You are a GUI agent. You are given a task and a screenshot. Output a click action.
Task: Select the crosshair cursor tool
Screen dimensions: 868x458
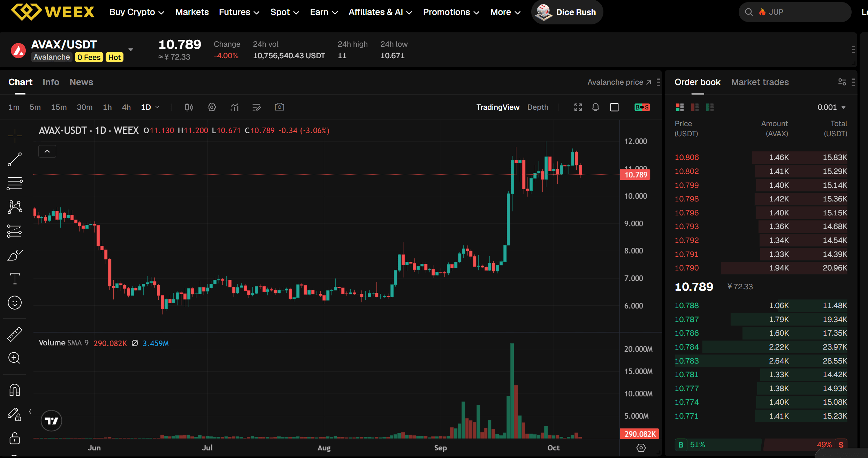(15, 136)
